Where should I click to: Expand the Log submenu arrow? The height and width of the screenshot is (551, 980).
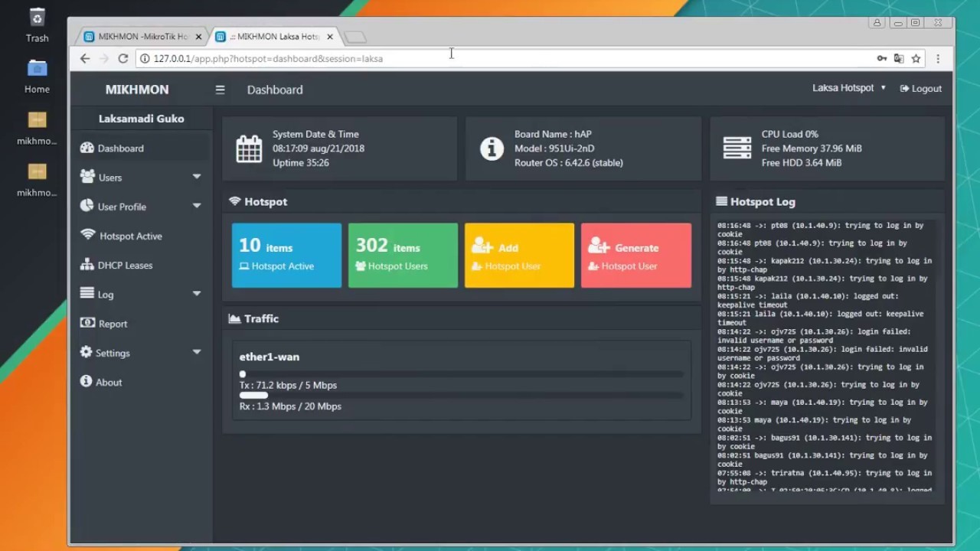(x=197, y=294)
